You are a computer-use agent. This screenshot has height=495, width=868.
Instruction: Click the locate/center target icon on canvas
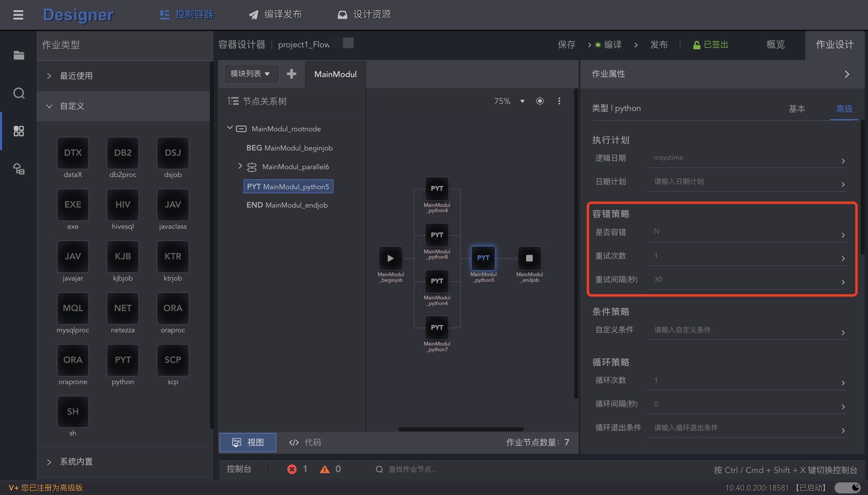[540, 101]
